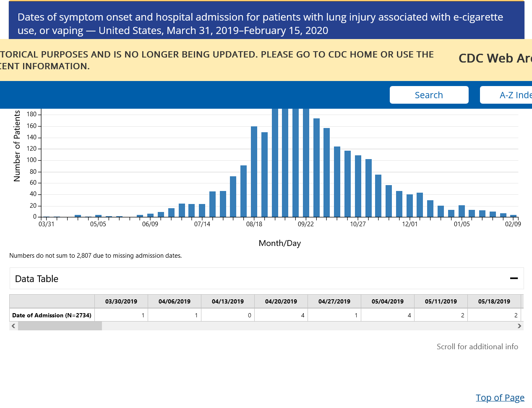Screen dimensions: 532x408
Task: Click the data table right scroll arrow
Action: [519, 326]
